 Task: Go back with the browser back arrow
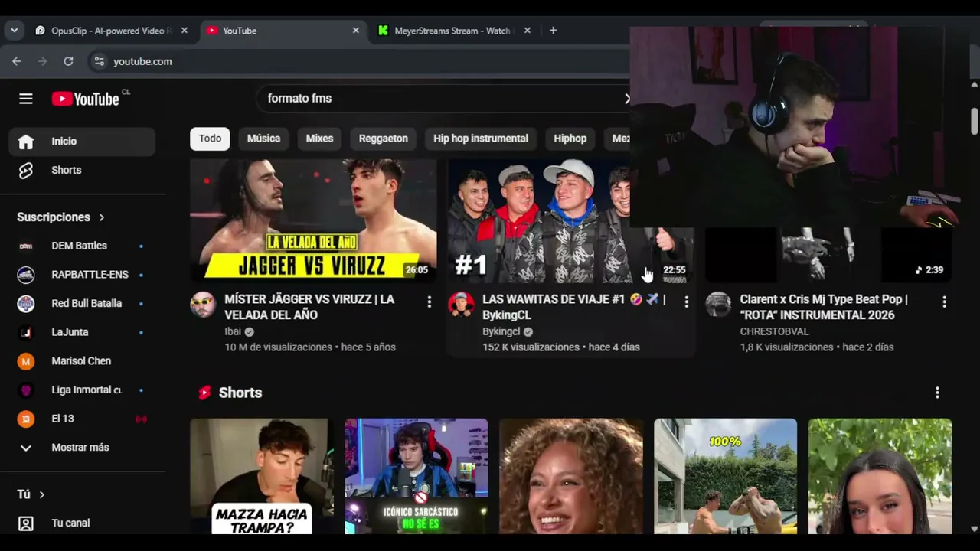(17, 61)
